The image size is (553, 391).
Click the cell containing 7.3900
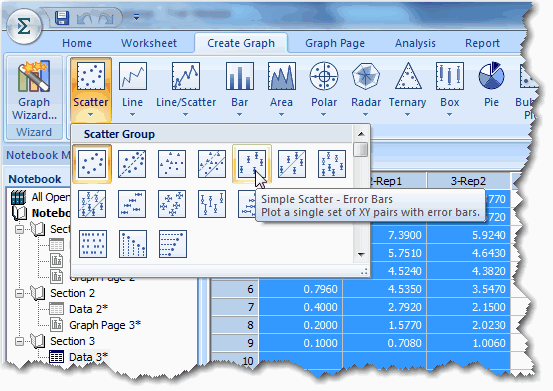[399, 235]
